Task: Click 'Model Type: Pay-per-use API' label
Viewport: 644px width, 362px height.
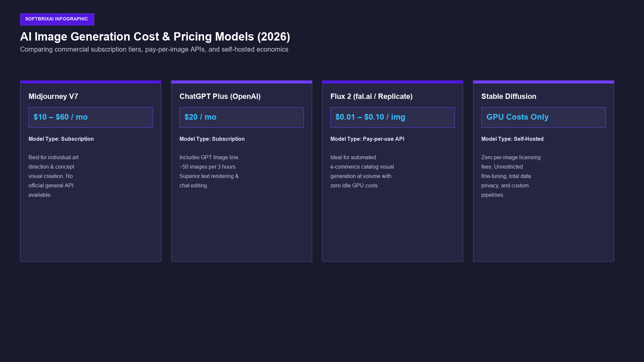Action: click(x=367, y=139)
